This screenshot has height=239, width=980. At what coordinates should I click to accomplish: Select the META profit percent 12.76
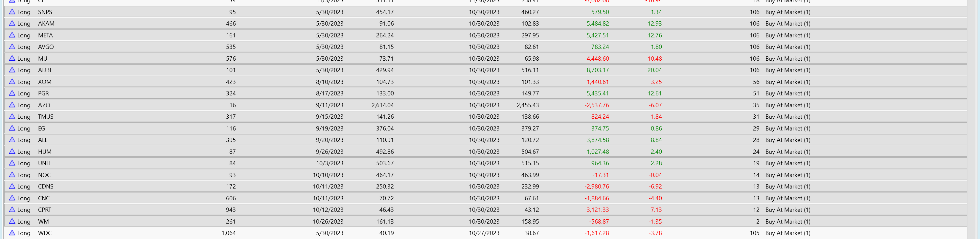(654, 35)
